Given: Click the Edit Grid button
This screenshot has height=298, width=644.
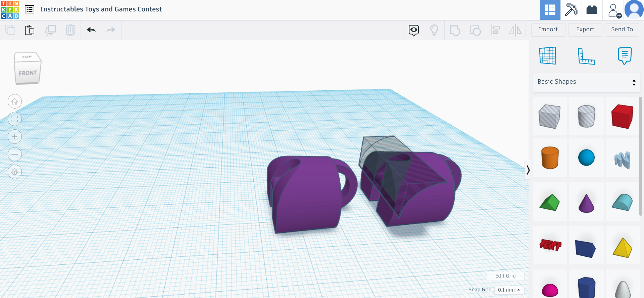Looking at the screenshot, I should 505,276.
